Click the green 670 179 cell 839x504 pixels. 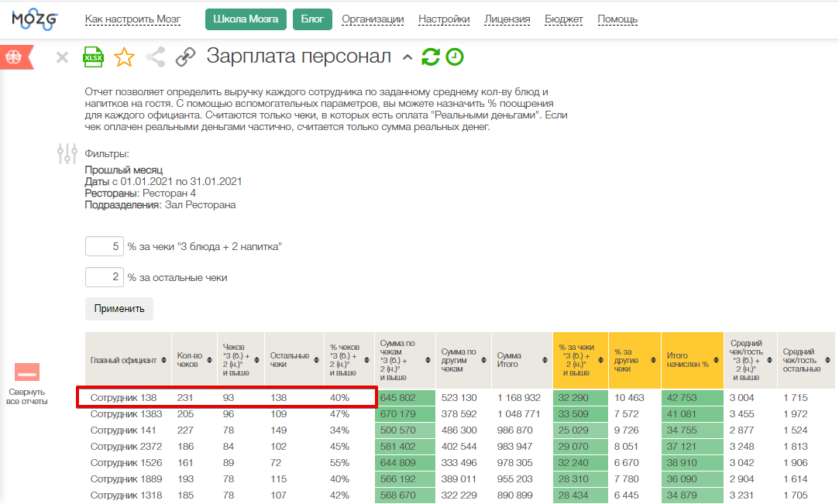[x=405, y=413]
